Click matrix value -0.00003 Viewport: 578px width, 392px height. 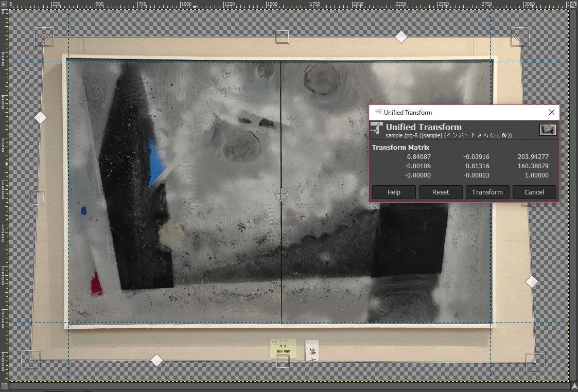pyautogui.click(x=476, y=175)
